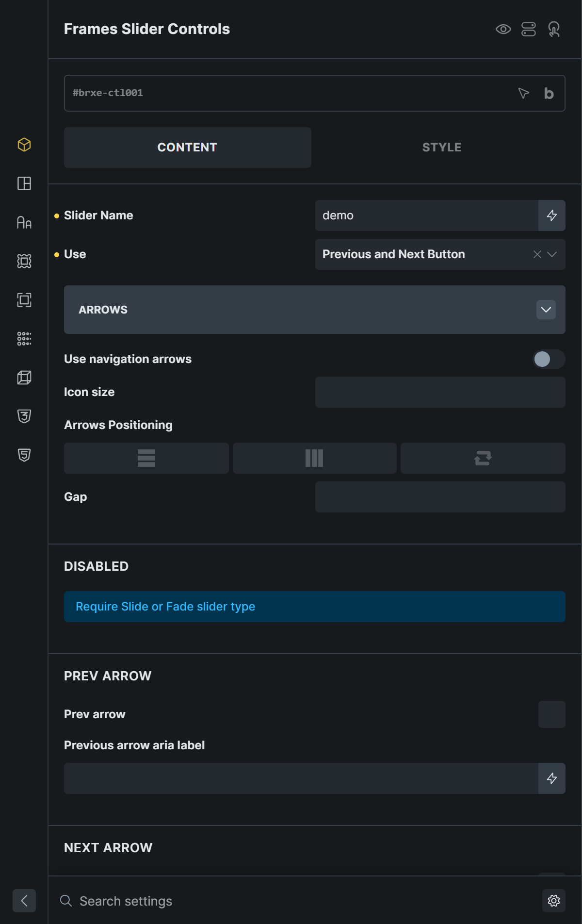
Task: Open Previous and Next Button dropdown
Action: click(440, 254)
